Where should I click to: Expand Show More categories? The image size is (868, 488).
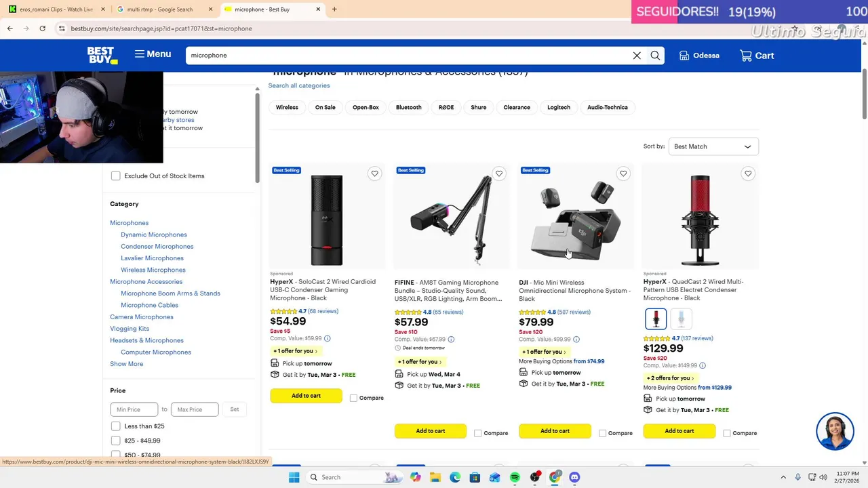tap(126, 364)
